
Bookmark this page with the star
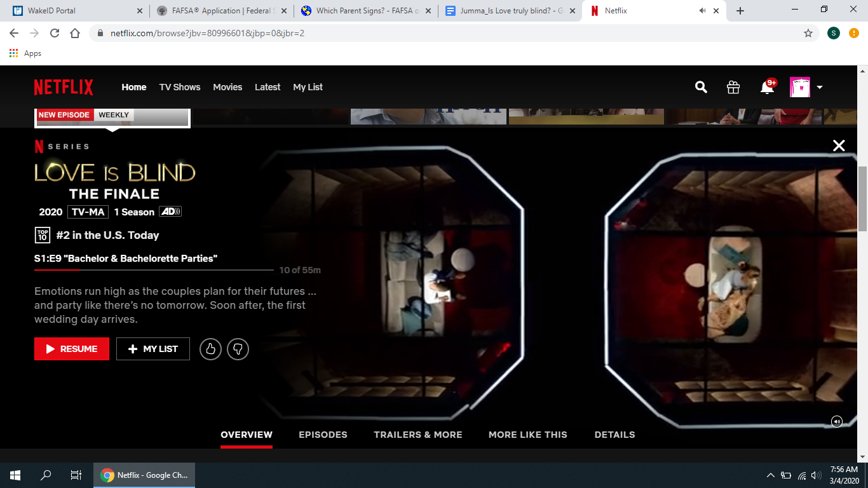[x=808, y=33]
